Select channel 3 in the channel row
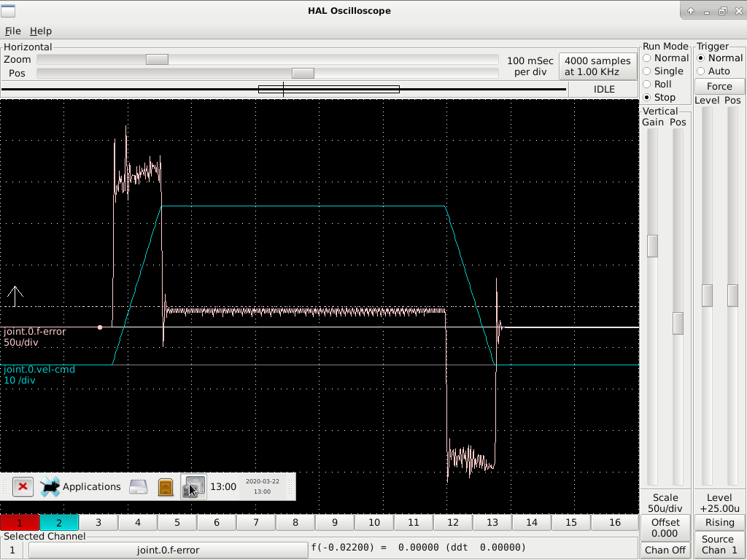Image resolution: width=747 pixels, height=560 pixels. tap(98, 522)
